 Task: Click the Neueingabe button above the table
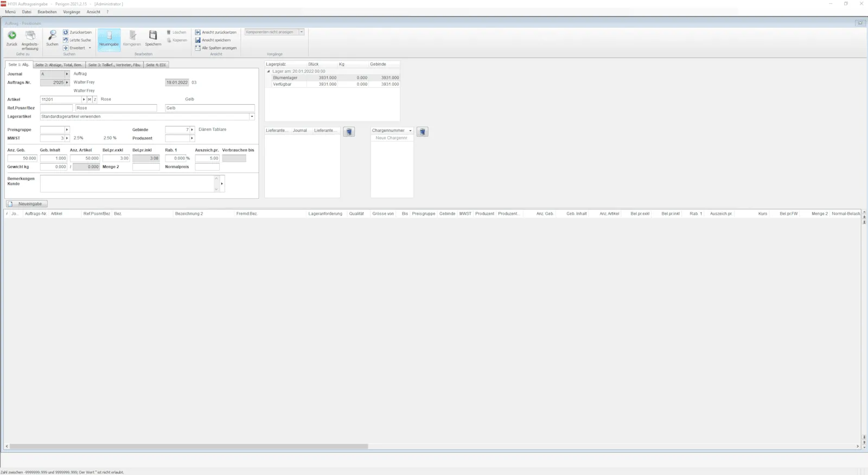click(x=27, y=204)
